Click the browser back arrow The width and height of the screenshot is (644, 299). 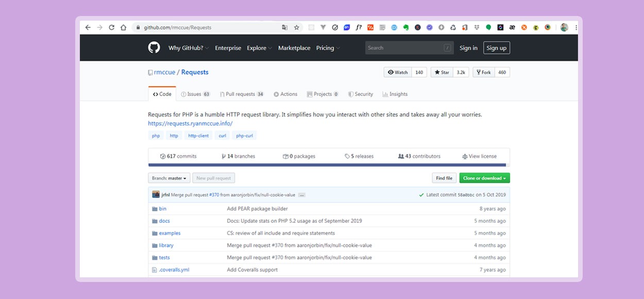[88, 27]
